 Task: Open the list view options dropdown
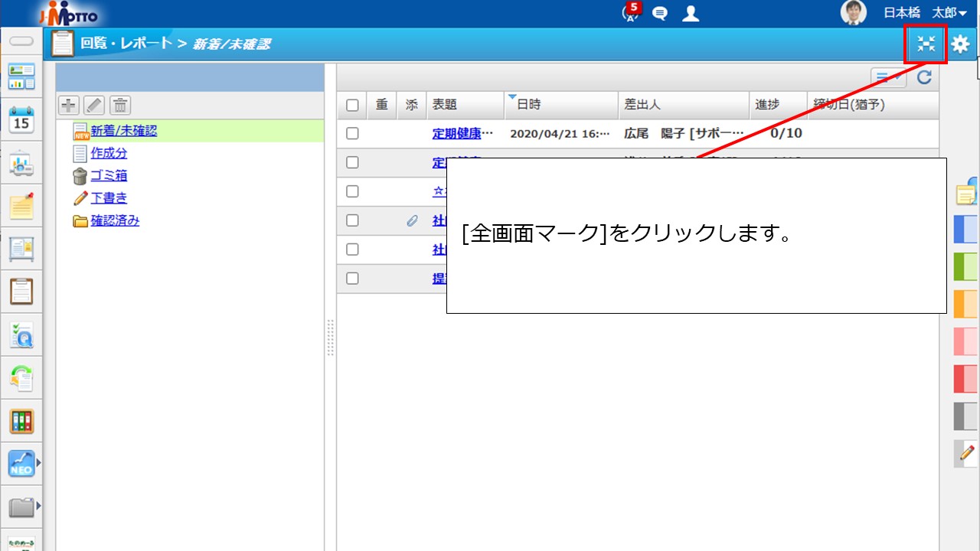[888, 77]
